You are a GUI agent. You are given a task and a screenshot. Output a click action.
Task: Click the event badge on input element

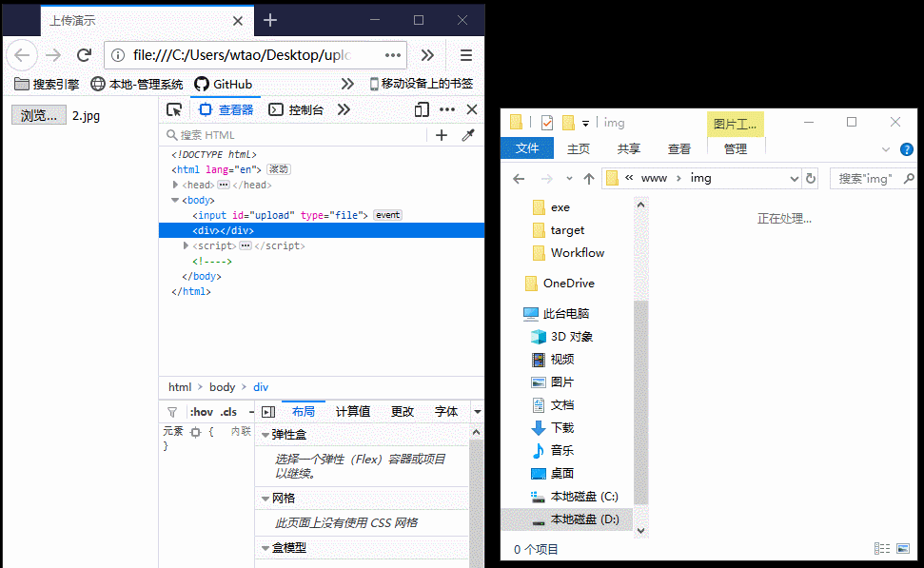[x=387, y=215]
